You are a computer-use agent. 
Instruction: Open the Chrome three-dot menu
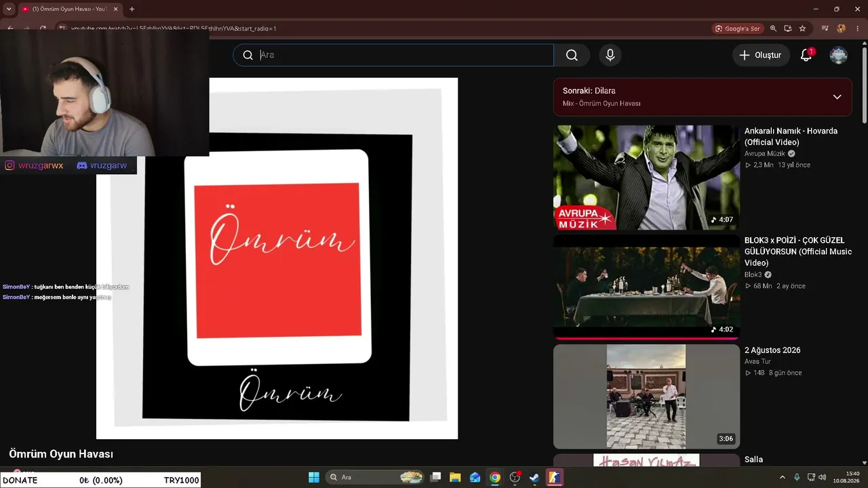coord(859,28)
